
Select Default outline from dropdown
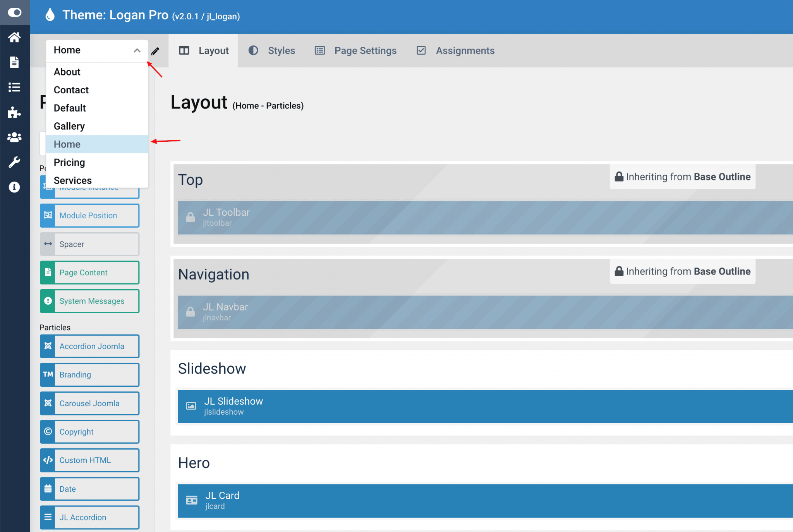pyautogui.click(x=97, y=108)
